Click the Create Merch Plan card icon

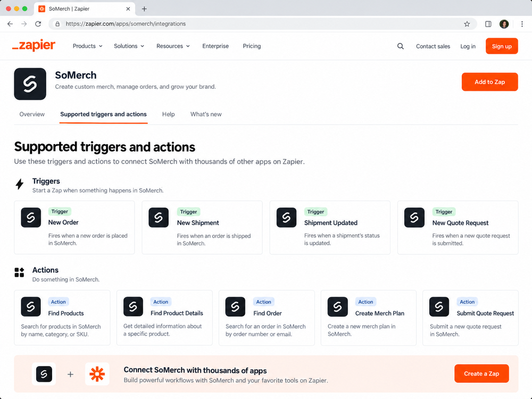(x=338, y=307)
